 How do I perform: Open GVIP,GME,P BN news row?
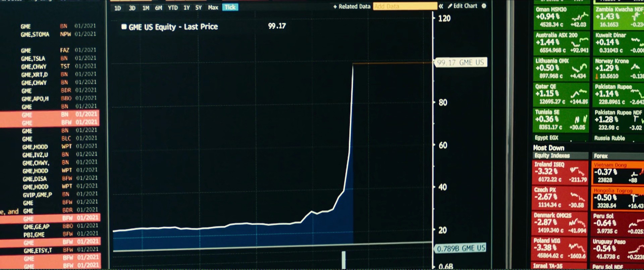60,194
